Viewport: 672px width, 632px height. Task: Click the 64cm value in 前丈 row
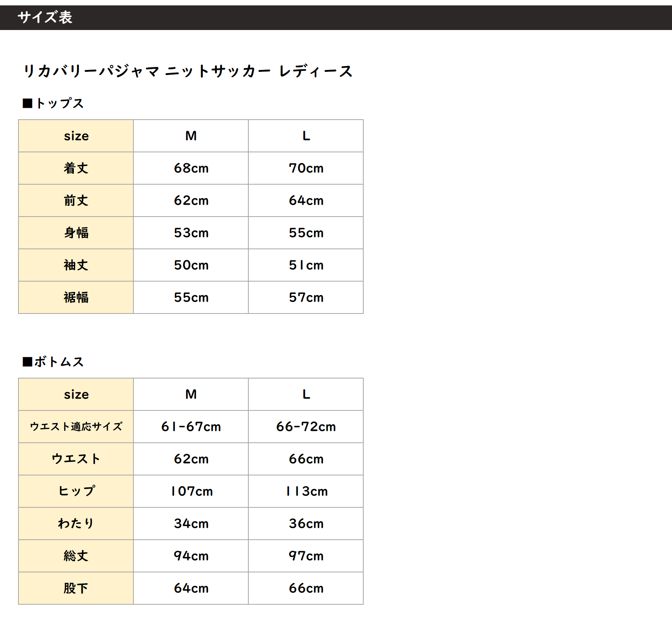click(x=306, y=200)
